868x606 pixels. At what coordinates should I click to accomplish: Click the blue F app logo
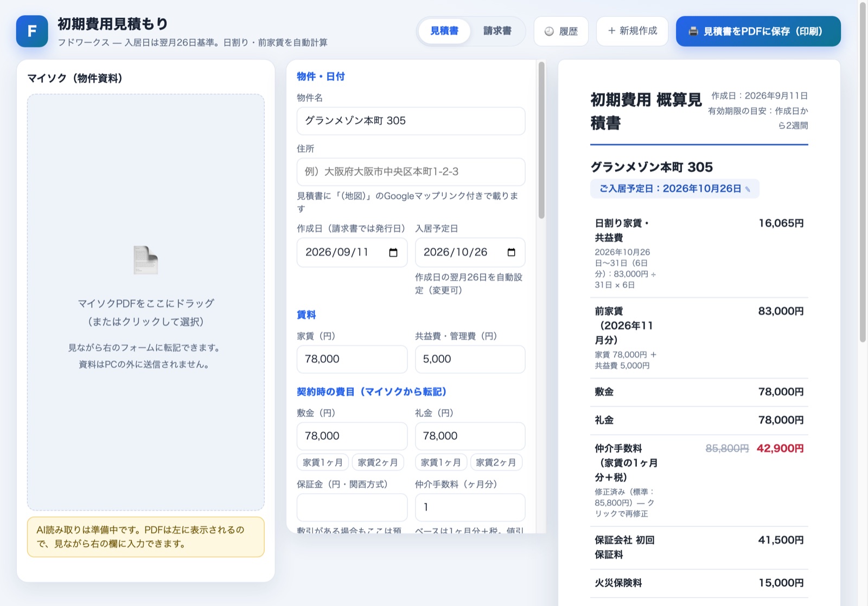32,31
